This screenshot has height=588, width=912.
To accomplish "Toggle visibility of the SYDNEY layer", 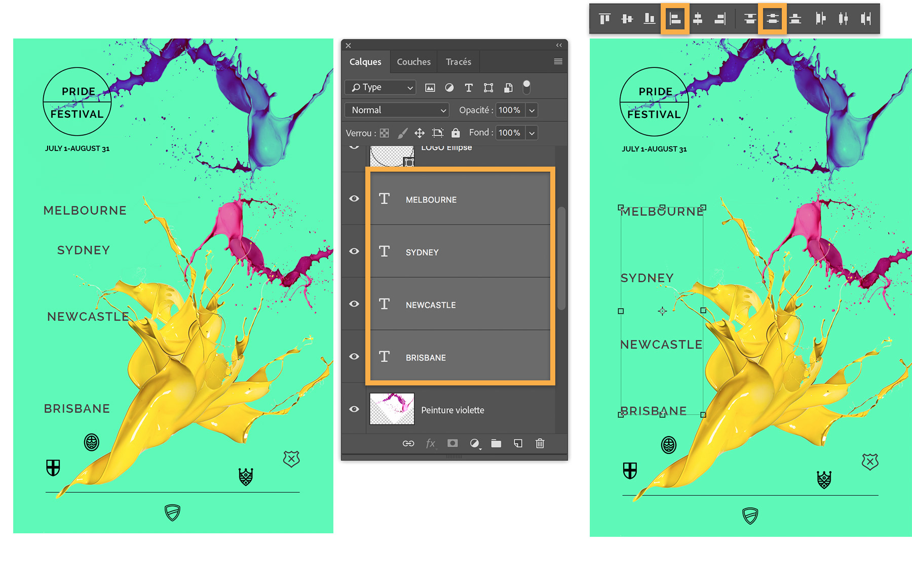I will click(354, 251).
